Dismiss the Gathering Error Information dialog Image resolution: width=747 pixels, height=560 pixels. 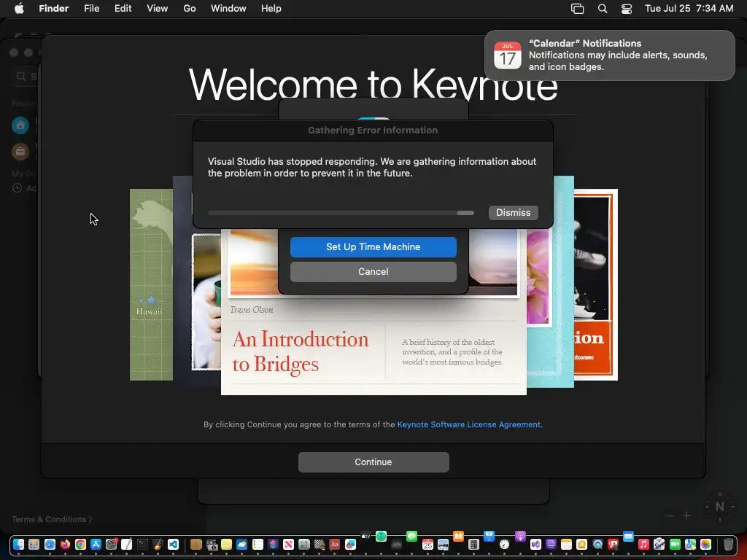[x=513, y=212]
